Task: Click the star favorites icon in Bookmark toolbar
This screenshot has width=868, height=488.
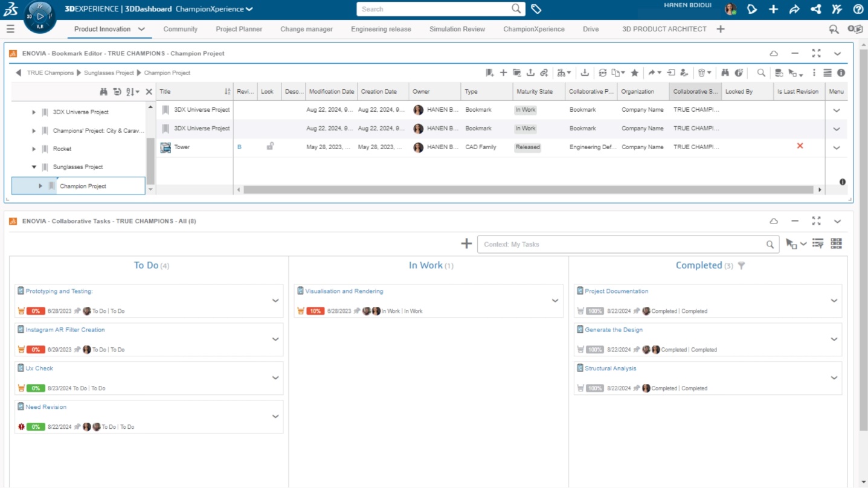Action: (634, 72)
